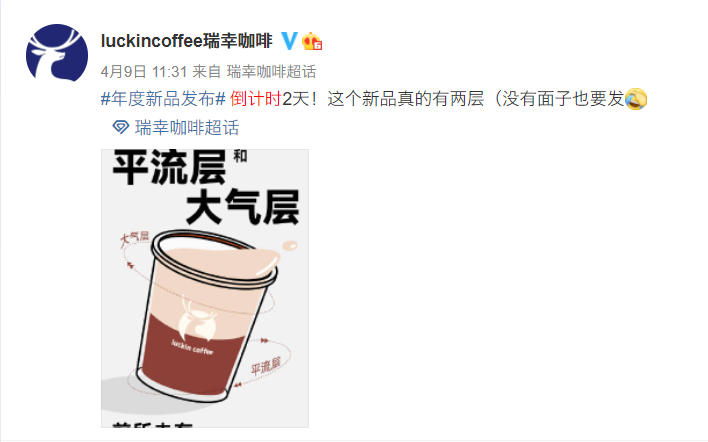
Task: Click the large black 平流层 headline in image
Action: 169,167
